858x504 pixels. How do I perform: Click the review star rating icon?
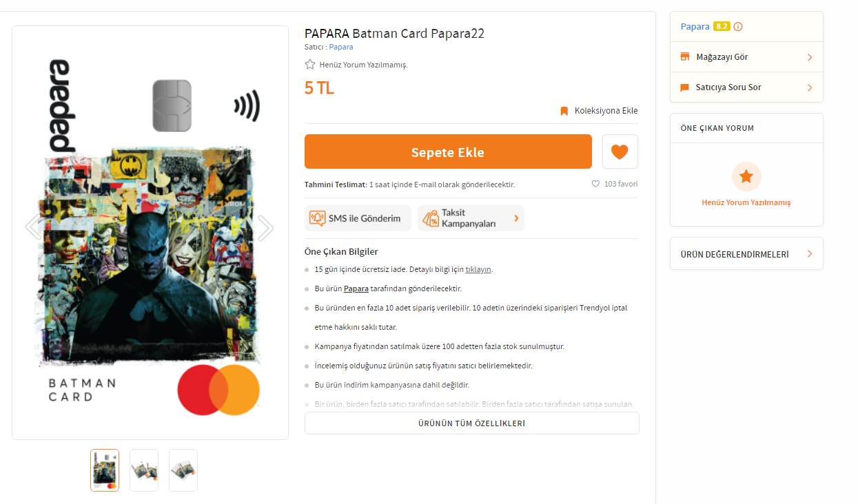pos(310,65)
